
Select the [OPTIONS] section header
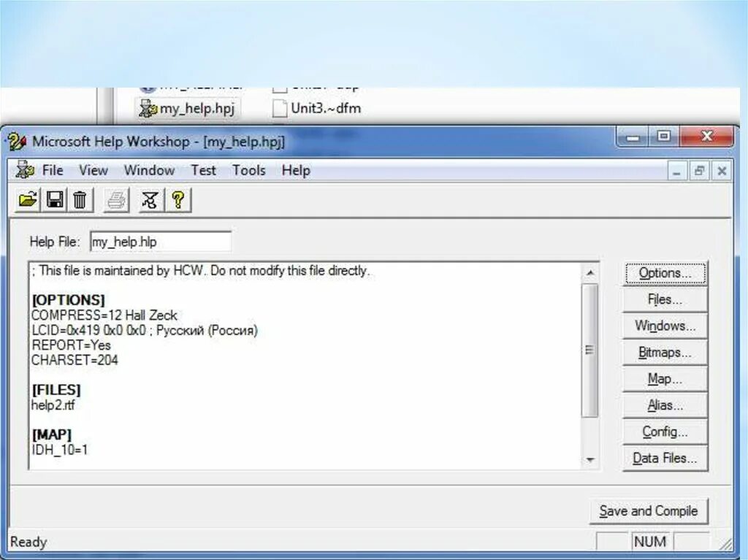[68, 300]
